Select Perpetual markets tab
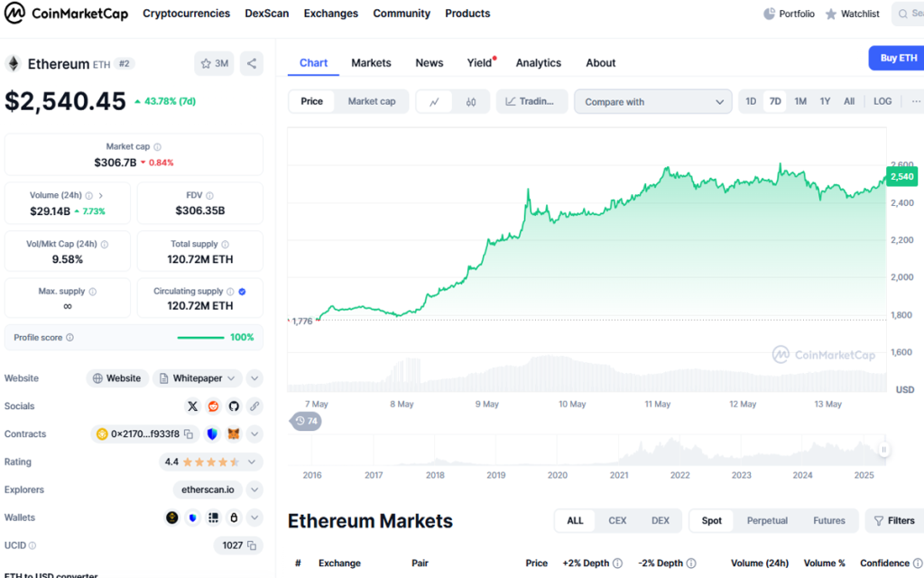This screenshot has width=924, height=578. 767,521
